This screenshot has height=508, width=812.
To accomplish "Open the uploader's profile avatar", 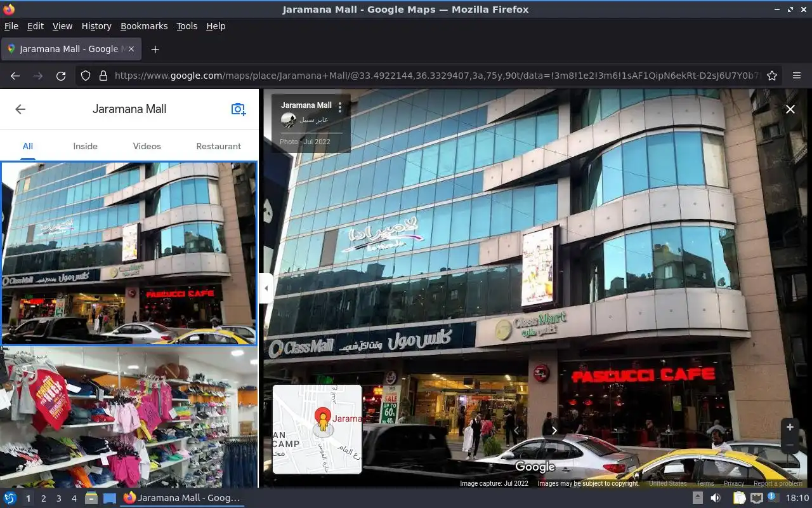I will [288, 120].
